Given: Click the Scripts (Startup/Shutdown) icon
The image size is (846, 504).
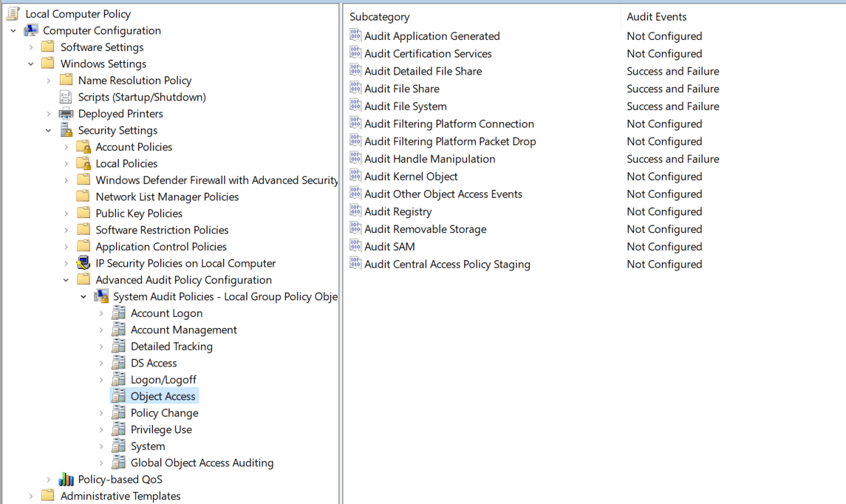Looking at the screenshot, I should tap(66, 96).
